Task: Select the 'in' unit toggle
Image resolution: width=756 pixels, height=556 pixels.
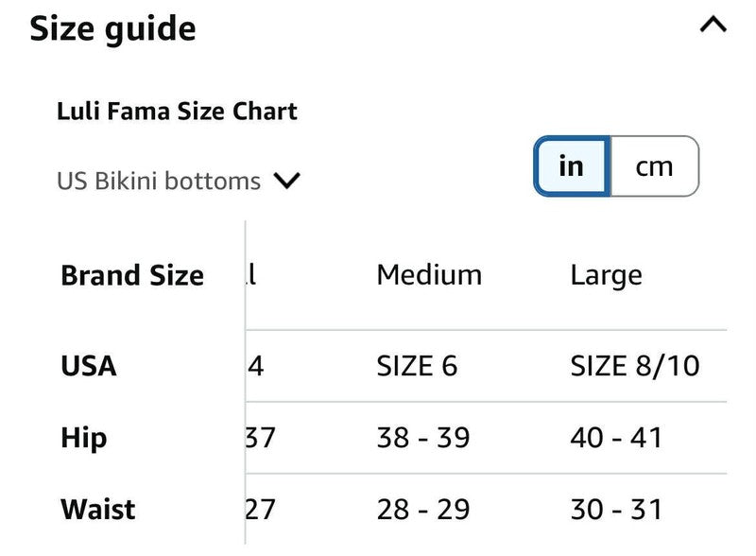Action: [x=572, y=166]
